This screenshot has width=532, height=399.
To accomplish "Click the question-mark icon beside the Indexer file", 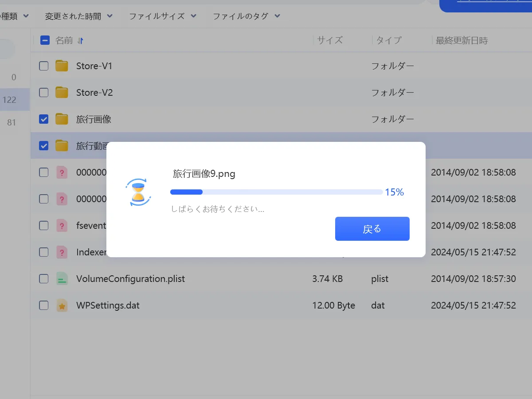I will tap(62, 252).
